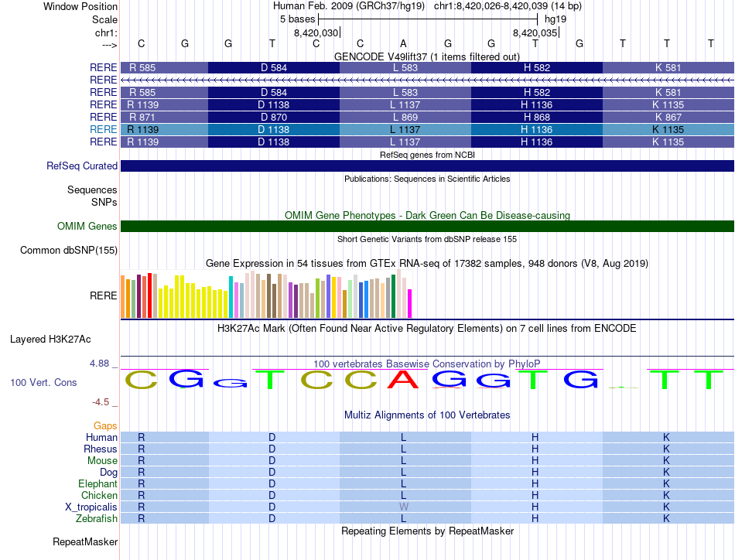
Task: Click the Human Feb. 2009 (GRCh37/hg19) text
Action: pyautogui.click(x=349, y=6)
